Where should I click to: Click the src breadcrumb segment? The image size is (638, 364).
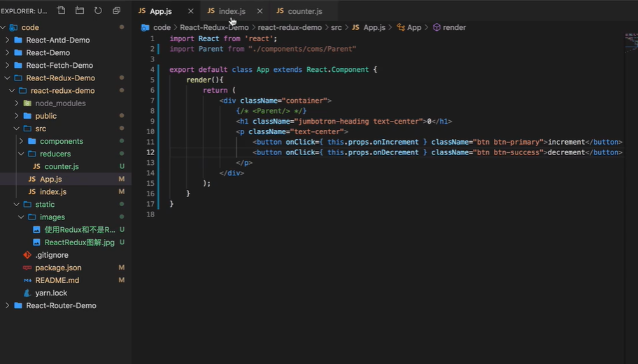(336, 27)
